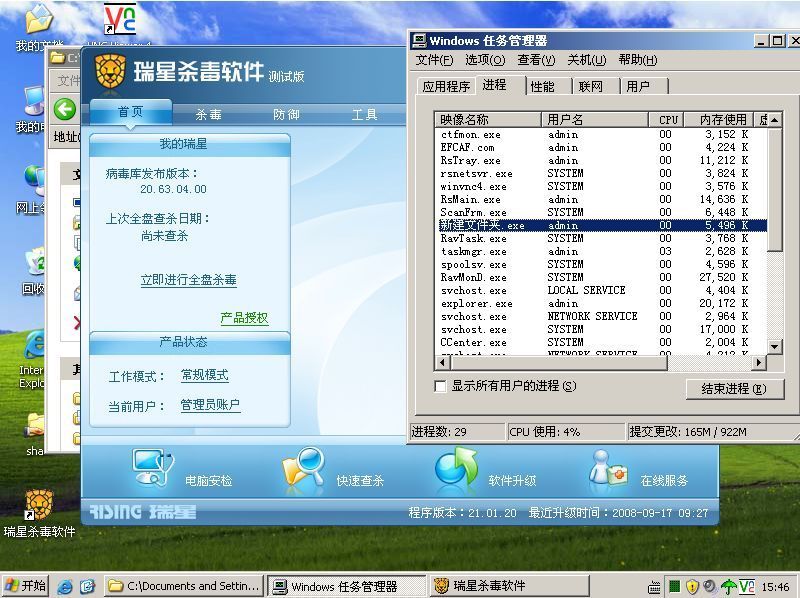
Task: Open the 电脑安检 computer checkup icon
Action: click(x=152, y=466)
